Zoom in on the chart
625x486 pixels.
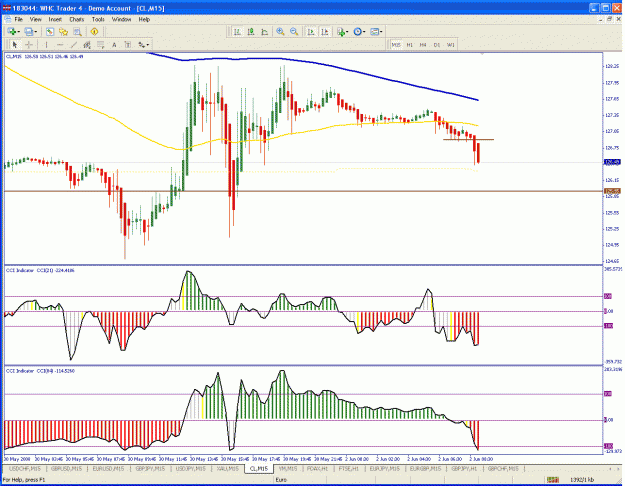[280, 31]
